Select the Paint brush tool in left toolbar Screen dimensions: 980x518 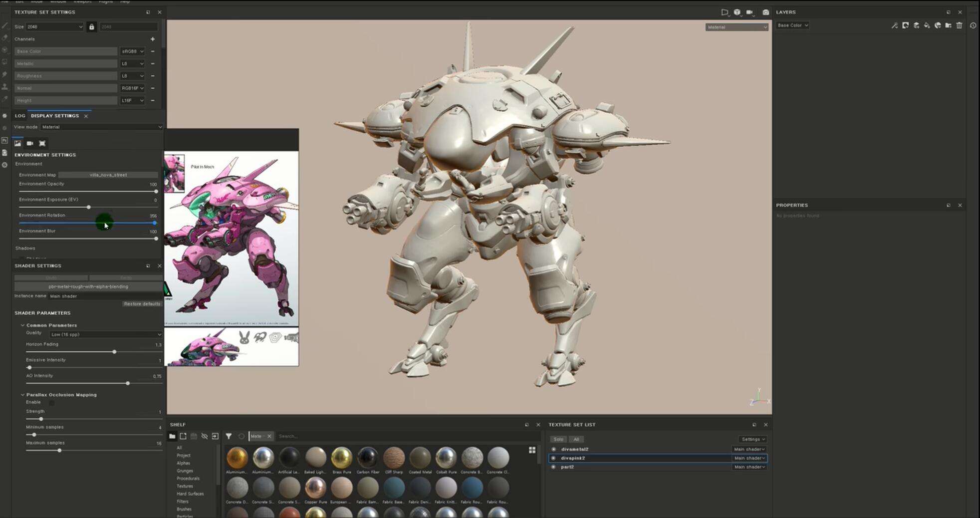pos(4,25)
